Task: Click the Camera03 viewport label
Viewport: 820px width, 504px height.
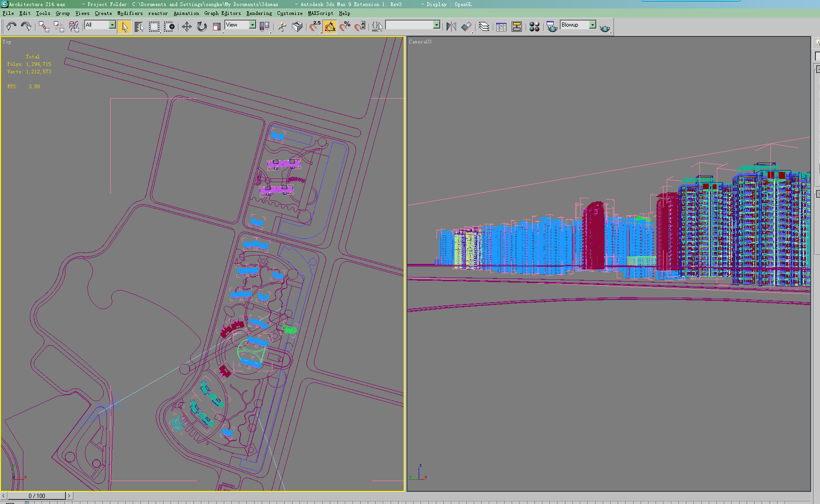Action: click(420, 42)
